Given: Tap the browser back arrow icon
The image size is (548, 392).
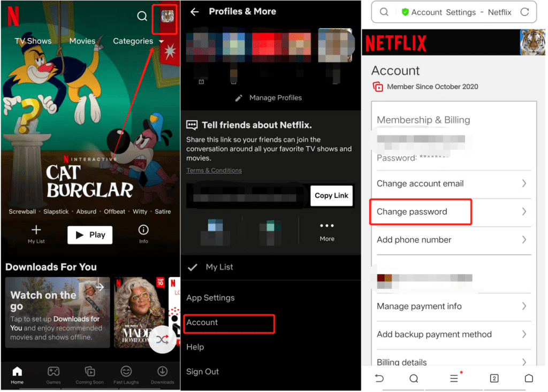Looking at the screenshot, I should click(x=379, y=379).
